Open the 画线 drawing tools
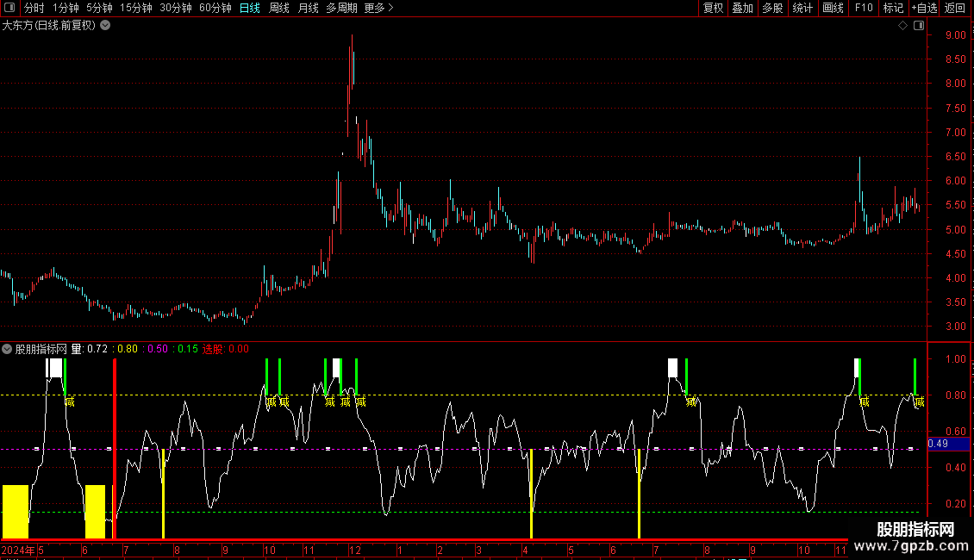 point(833,8)
